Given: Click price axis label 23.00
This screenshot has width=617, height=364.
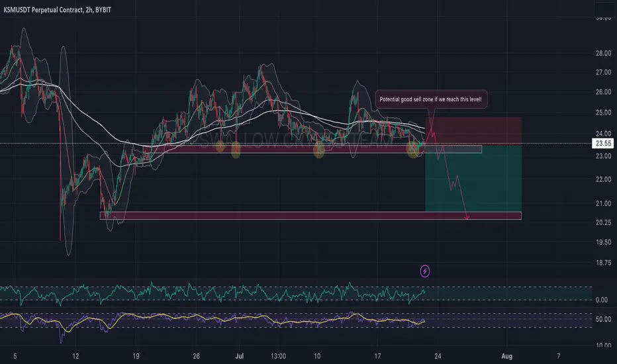Looking at the screenshot, I should click(x=603, y=156).
